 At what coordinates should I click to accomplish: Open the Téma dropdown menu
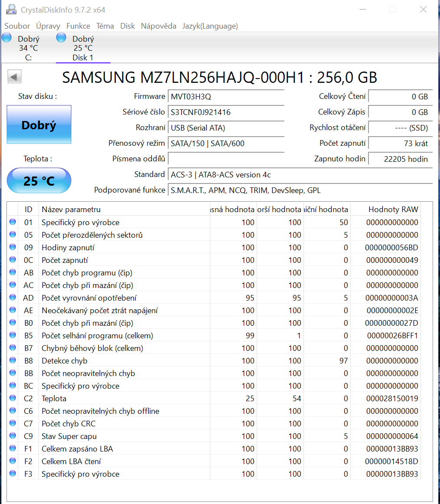tap(105, 26)
